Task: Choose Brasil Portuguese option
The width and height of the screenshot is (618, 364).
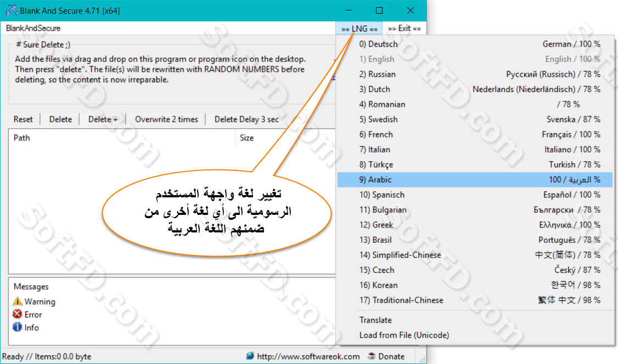Action: [x=475, y=240]
